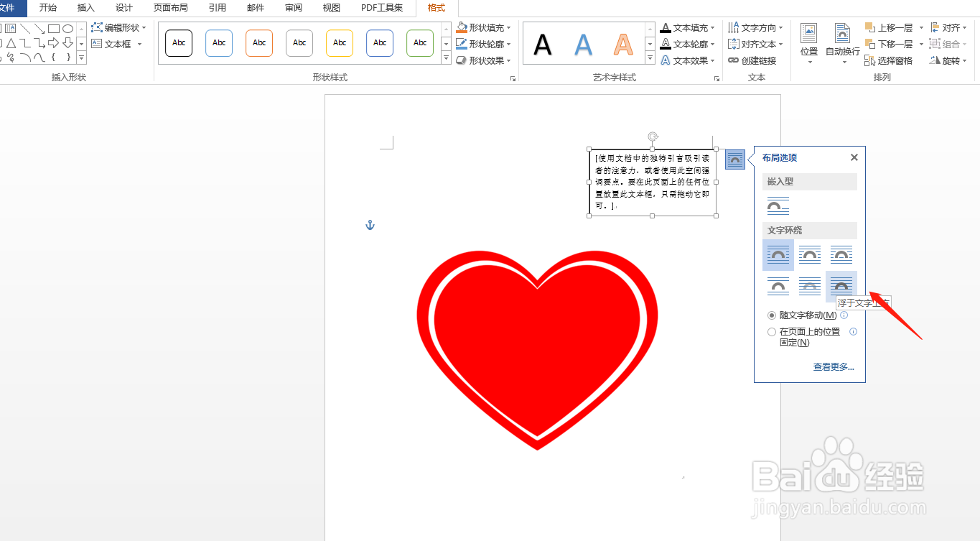980x541 pixels.
Task: Open the 对齐文本 dropdown
Action: (x=756, y=44)
